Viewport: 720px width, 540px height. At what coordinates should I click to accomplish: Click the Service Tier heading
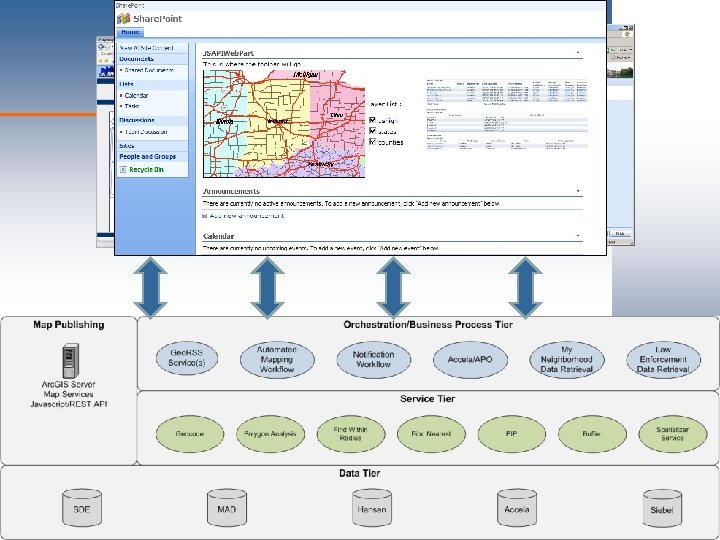(x=428, y=399)
